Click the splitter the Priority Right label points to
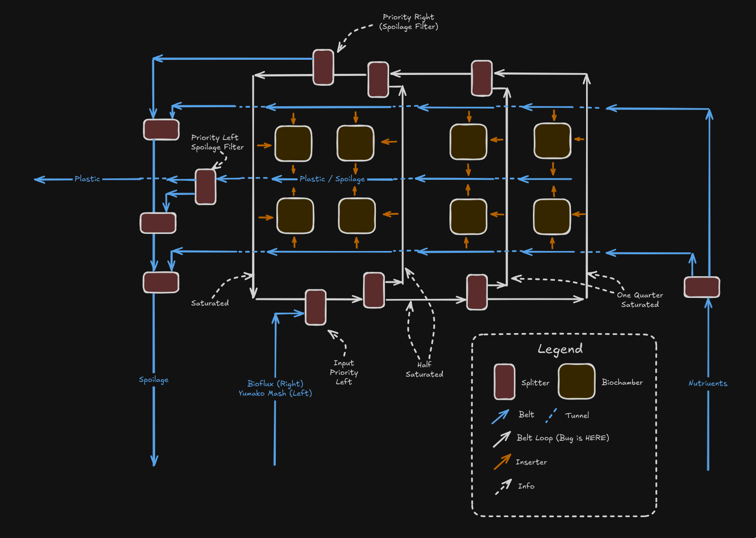Screen dimensions: 756x538 pos(323,67)
